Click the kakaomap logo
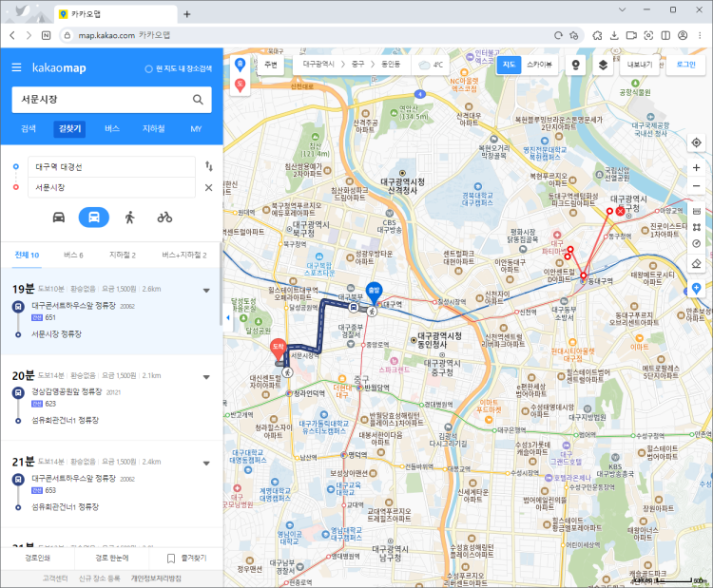 (x=59, y=67)
